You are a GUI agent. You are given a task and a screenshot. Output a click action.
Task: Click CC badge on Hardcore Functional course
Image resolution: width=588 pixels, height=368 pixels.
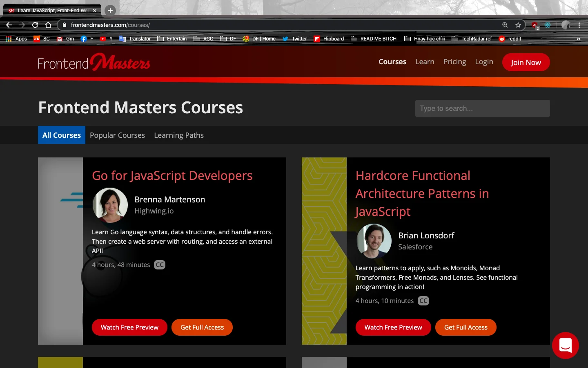click(423, 301)
